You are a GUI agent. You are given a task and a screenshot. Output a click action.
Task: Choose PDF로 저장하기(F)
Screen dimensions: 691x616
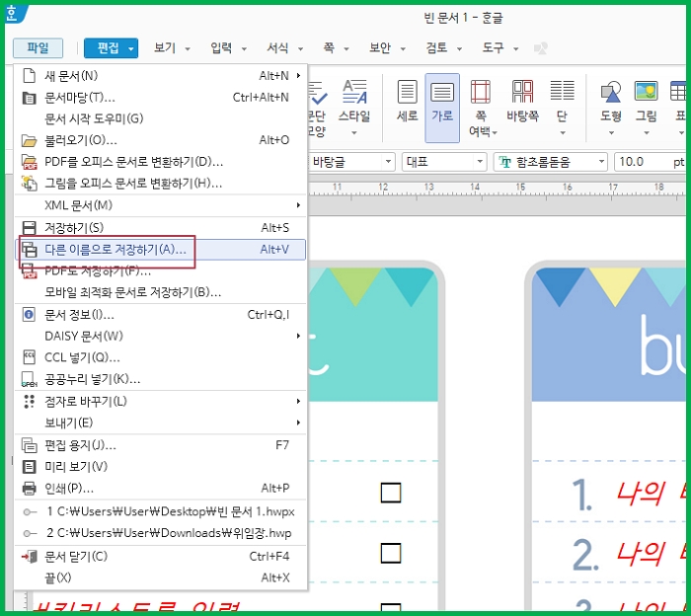click(x=98, y=271)
